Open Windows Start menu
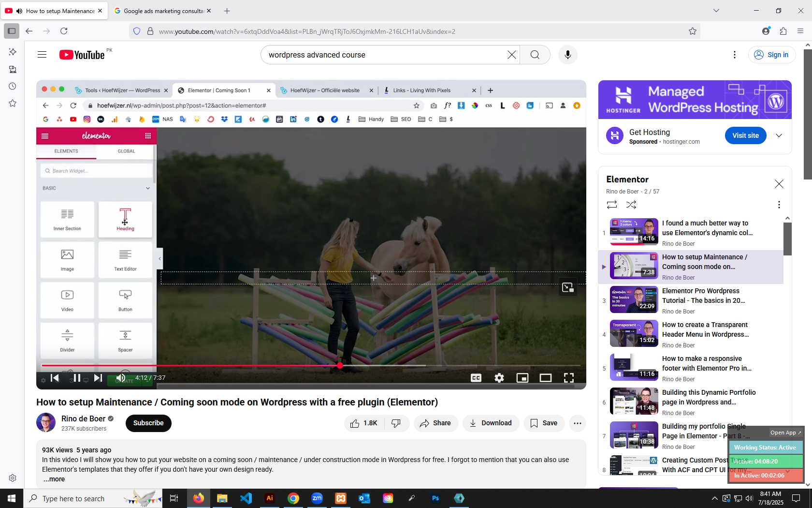The image size is (812, 508). pos(12,498)
